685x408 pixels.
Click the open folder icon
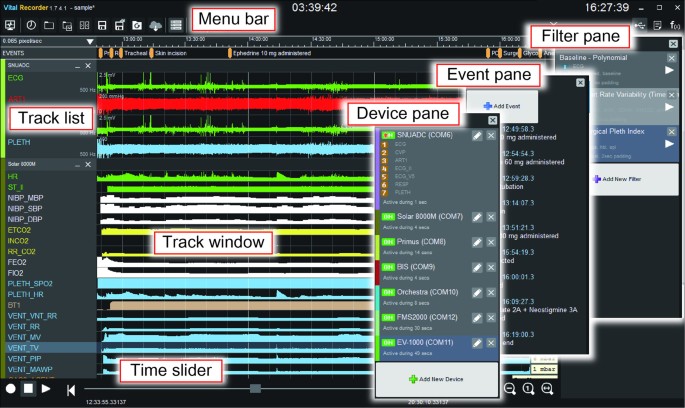pos(49,25)
